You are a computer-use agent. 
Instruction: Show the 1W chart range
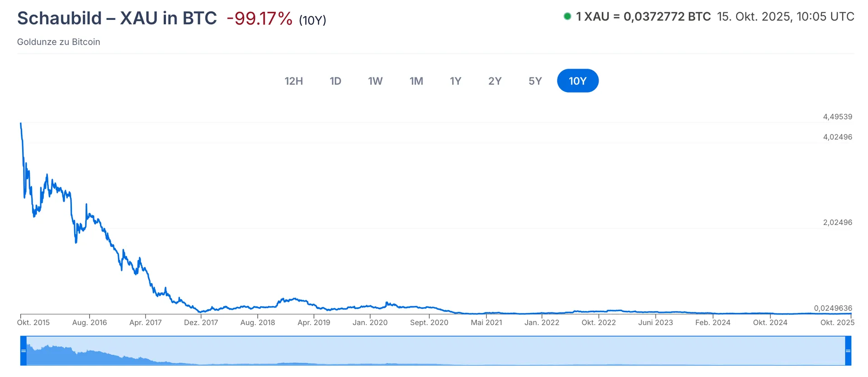(375, 81)
